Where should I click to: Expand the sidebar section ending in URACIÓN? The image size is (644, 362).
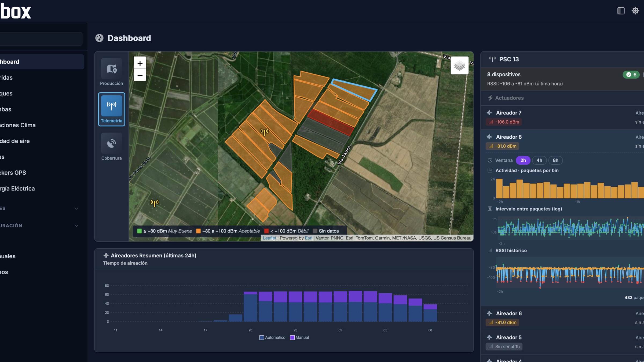tap(40, 226)
